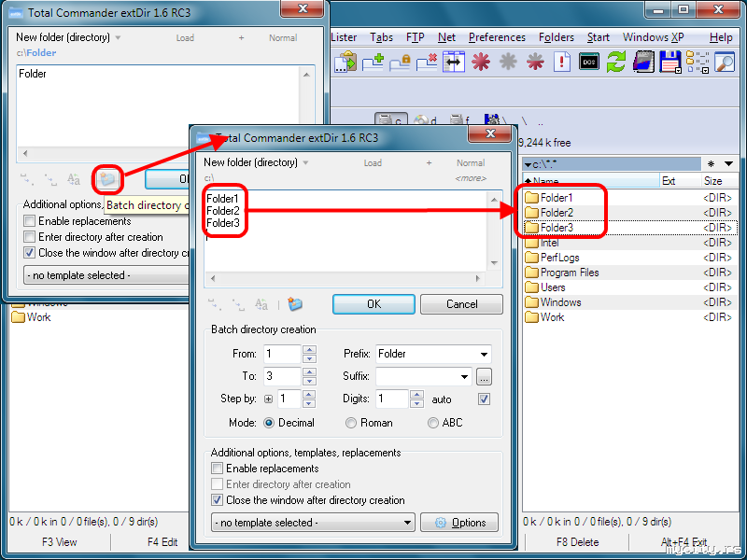Open the Prefix dropdown showing Folder
747x560 pixels.
[x=484, y=355]
